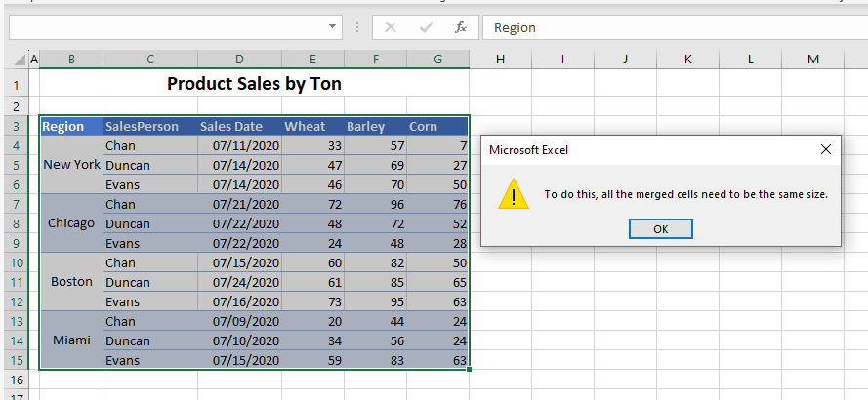The image size is (868, 400).
Task: Select column D header
Action: pos(239,60)
